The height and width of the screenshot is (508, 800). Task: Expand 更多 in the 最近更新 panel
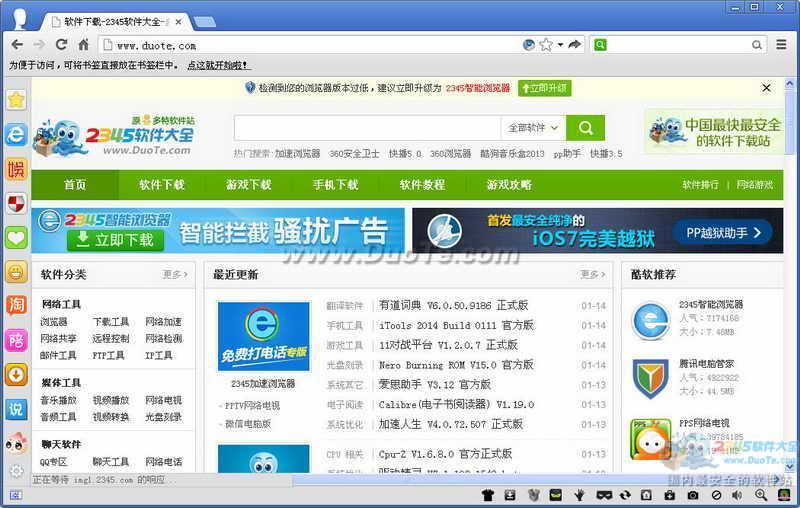(592, 274)
